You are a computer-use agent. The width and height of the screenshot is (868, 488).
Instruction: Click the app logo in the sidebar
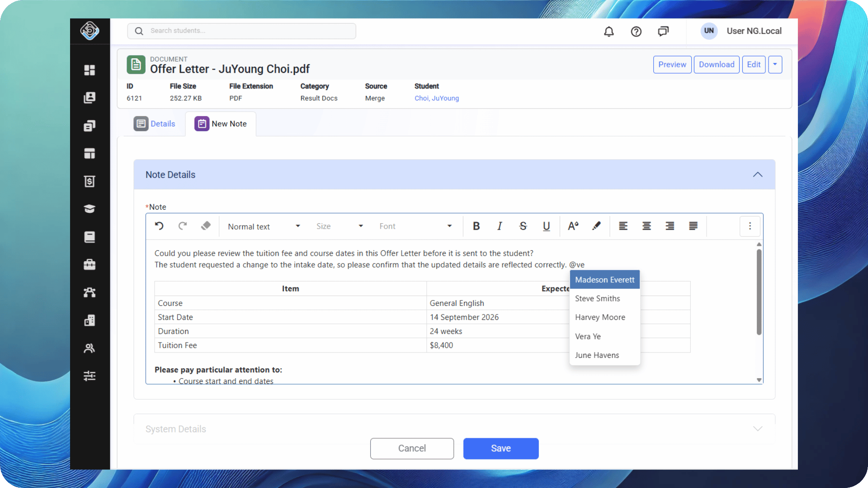click(x=90, y=31)
